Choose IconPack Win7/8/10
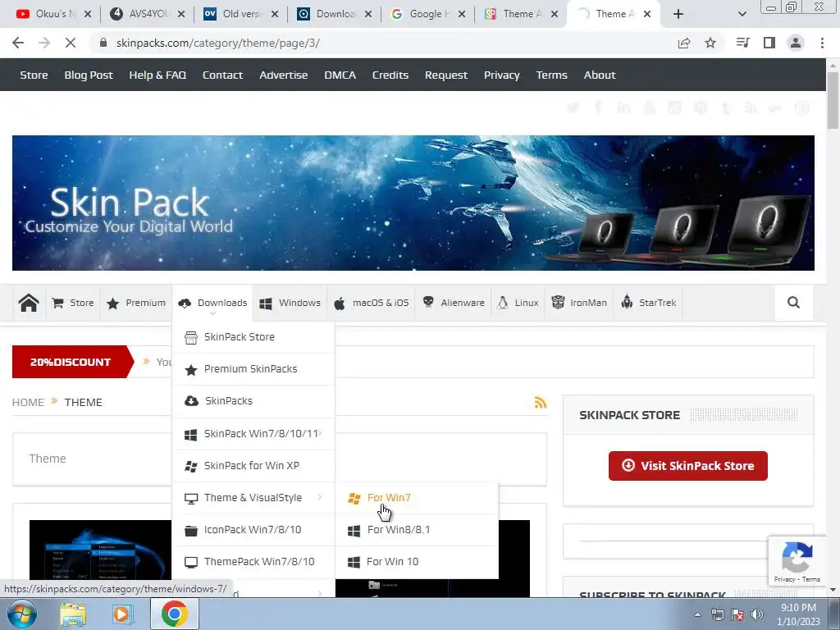This screenshot has width=840, height=630. tap(253, 530)
